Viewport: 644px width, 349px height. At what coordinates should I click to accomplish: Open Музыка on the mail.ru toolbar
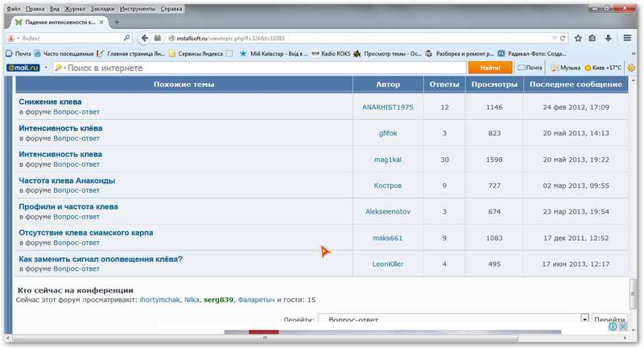click(x=566, y=68)
